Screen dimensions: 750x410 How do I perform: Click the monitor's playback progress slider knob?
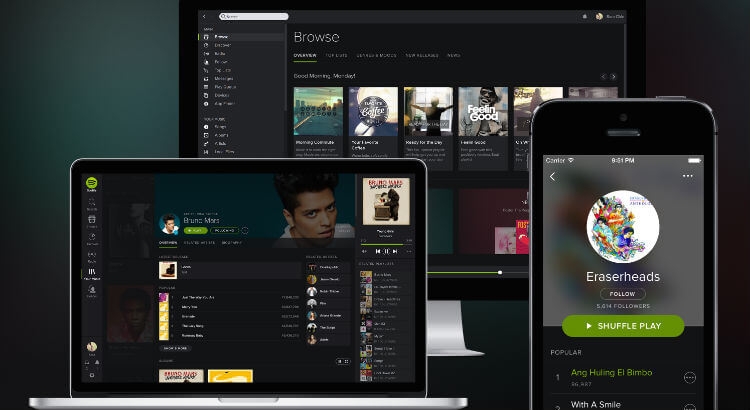(x=500, y=273)
